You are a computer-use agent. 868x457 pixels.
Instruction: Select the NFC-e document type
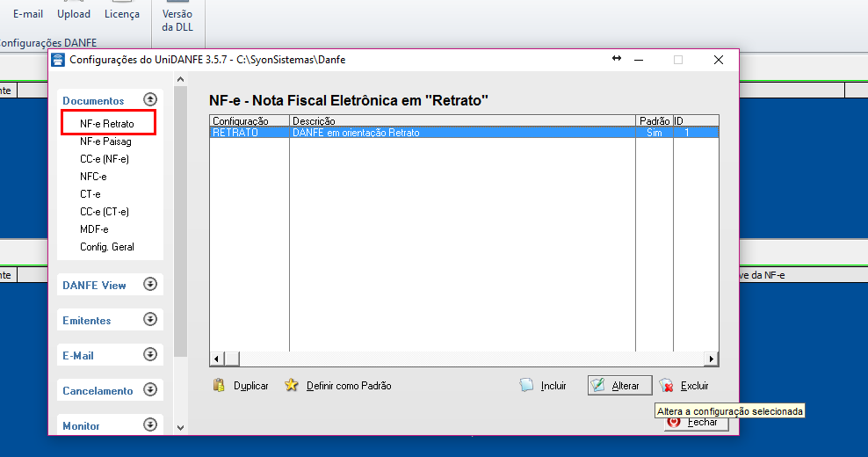click(93, 177)
